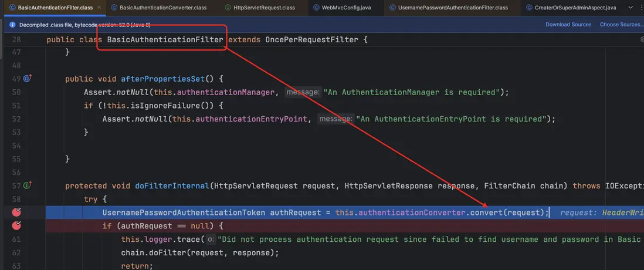Click the FilterChain chain parameter
The width and height of the screenshot is (644, 270).
pos(524,185)
